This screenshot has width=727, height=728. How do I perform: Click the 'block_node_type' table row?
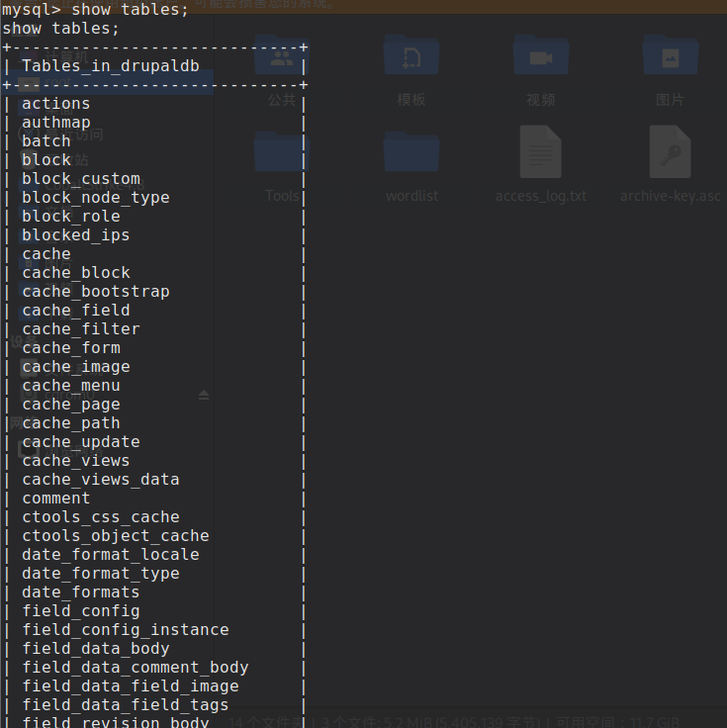click(x=154, y=198)
